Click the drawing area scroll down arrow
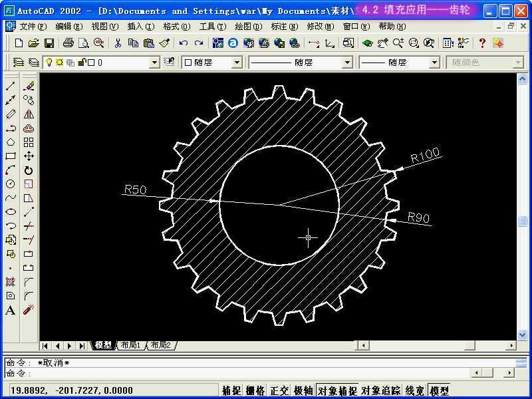The height and width of the screenshot is (399, 532). coord(523,335)
